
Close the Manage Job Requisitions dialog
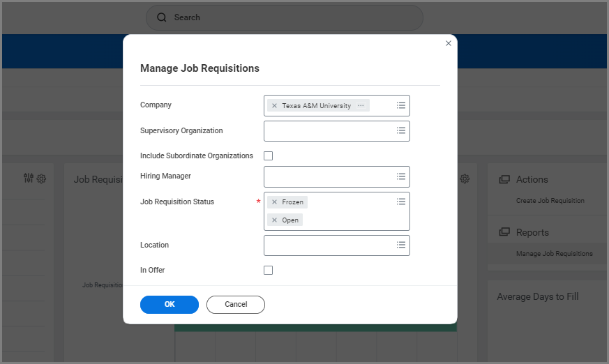pyautogui.click(x=449, y=43)
